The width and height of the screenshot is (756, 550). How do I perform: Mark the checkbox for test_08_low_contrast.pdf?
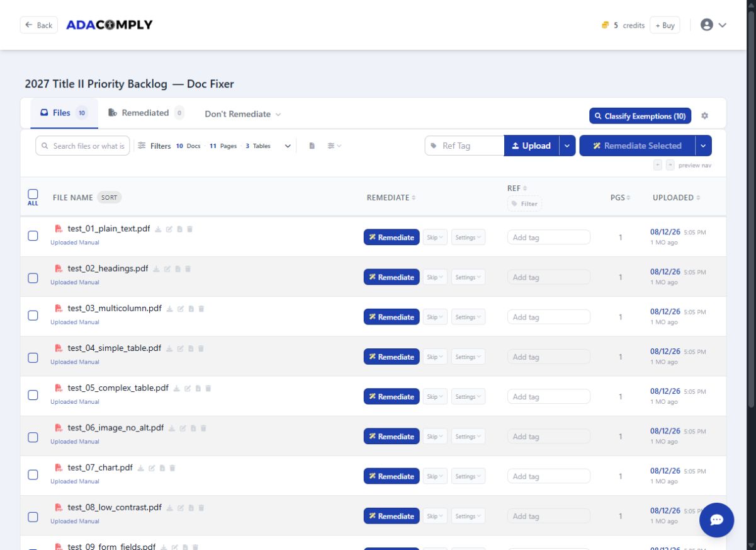click(x=33, y=517)
